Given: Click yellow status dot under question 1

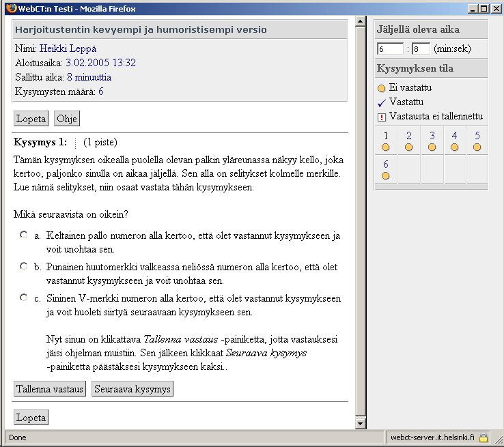Looking at the screenshot, I should (386, 147).
